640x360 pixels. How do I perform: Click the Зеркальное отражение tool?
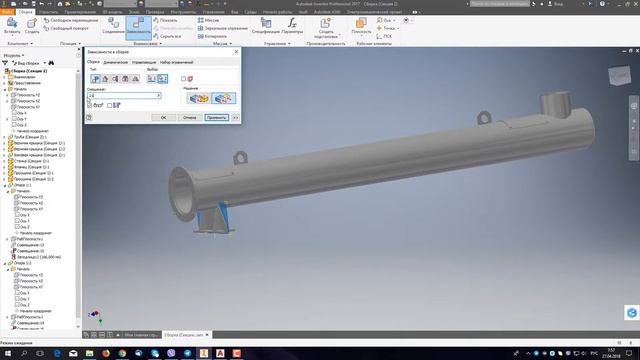click(x=222, y=28)
